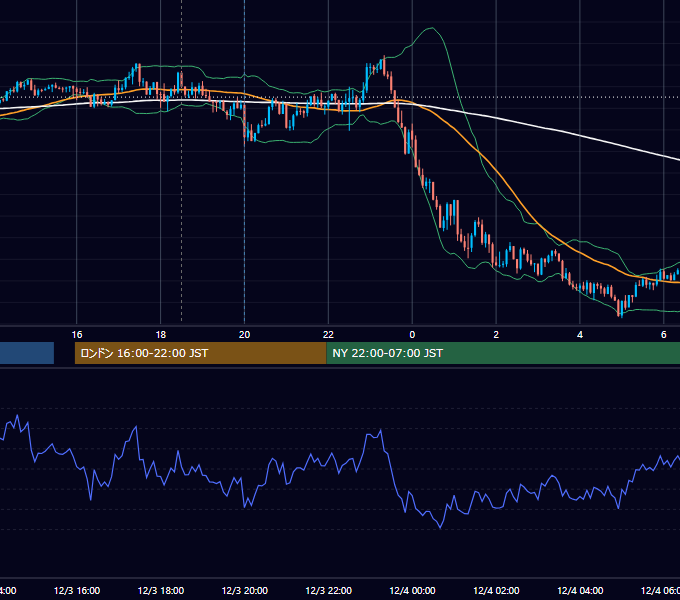The height and width of the screenshot is (600, 680).
Task: Click the NY 22:00-07:00 JST session bar
Action: pos(503,353)
